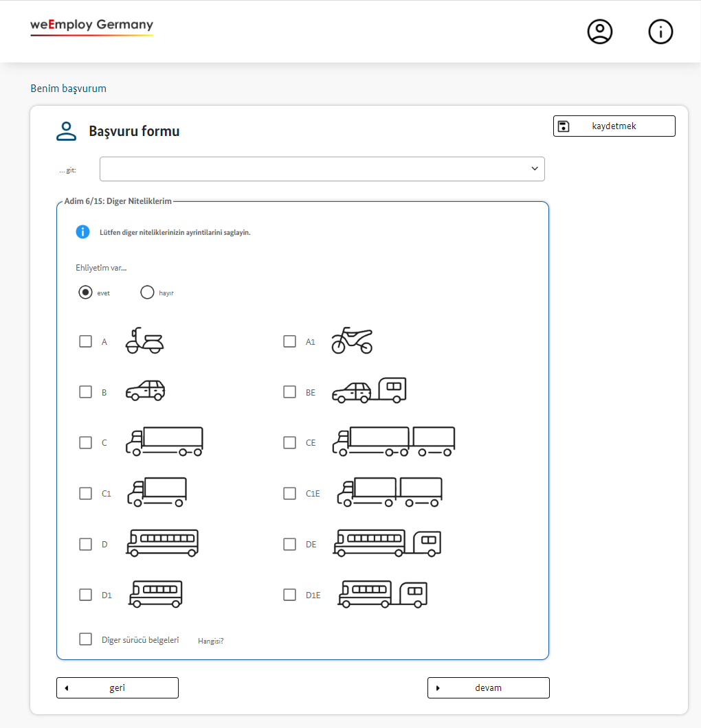
Task: Click the car icon for license B
Action: pos(146,391)
